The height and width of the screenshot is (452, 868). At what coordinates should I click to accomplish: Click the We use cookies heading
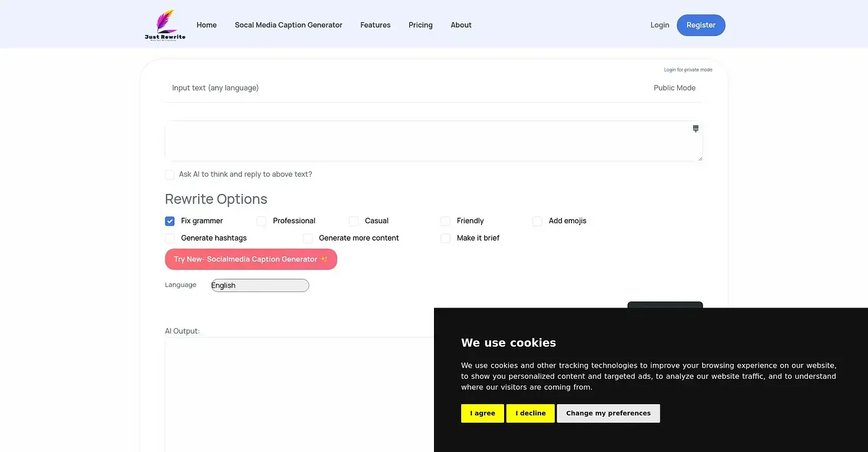(508, 343)
